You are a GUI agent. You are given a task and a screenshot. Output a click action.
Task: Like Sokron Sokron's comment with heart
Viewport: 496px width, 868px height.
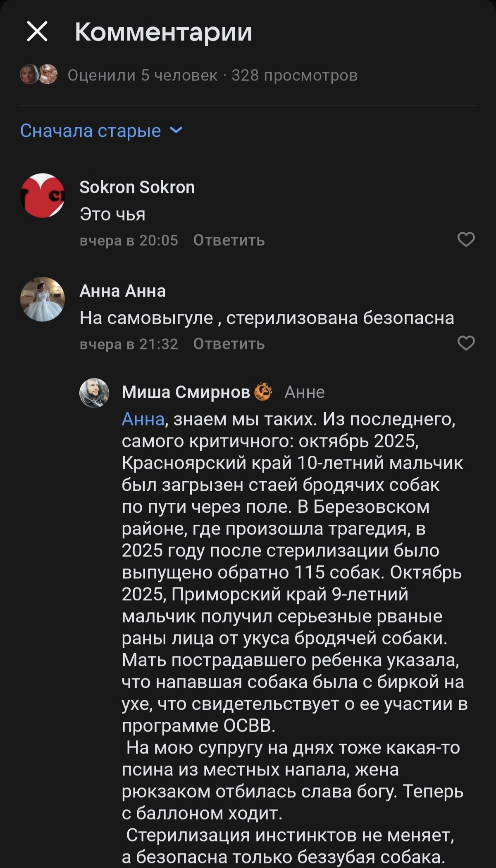coord(466,240)
